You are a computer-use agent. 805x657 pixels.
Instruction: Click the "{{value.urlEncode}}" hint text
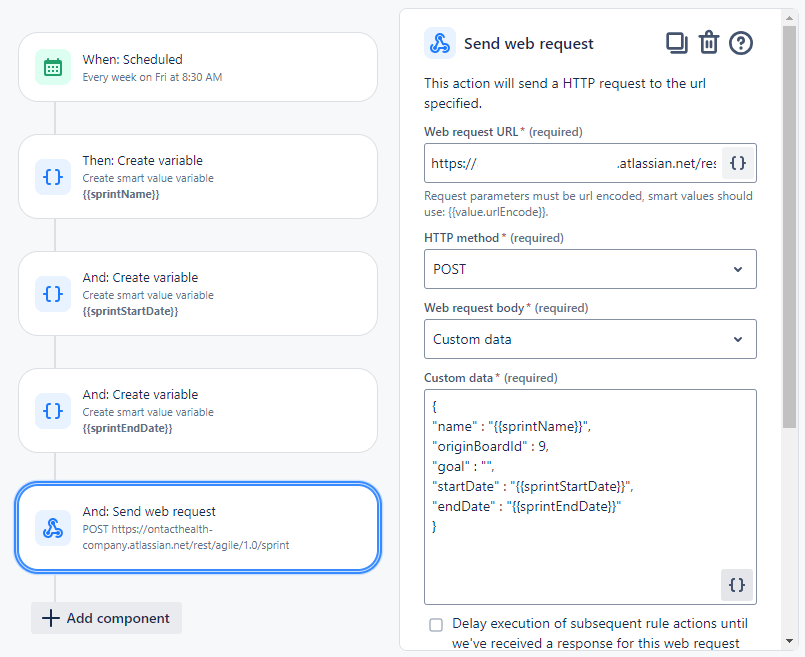pyautogui.click(x=497, y=212)
